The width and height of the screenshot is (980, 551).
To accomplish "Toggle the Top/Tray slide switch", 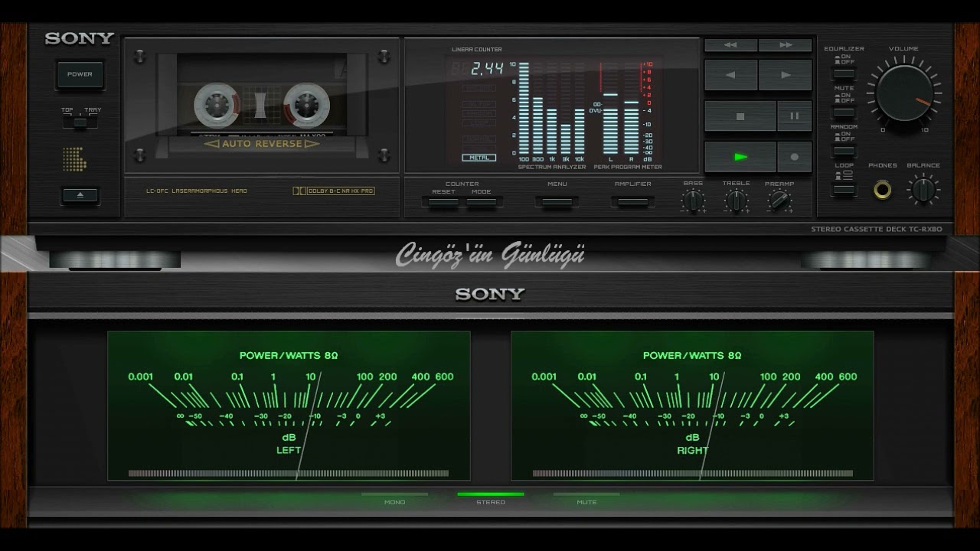I will 81,121.
